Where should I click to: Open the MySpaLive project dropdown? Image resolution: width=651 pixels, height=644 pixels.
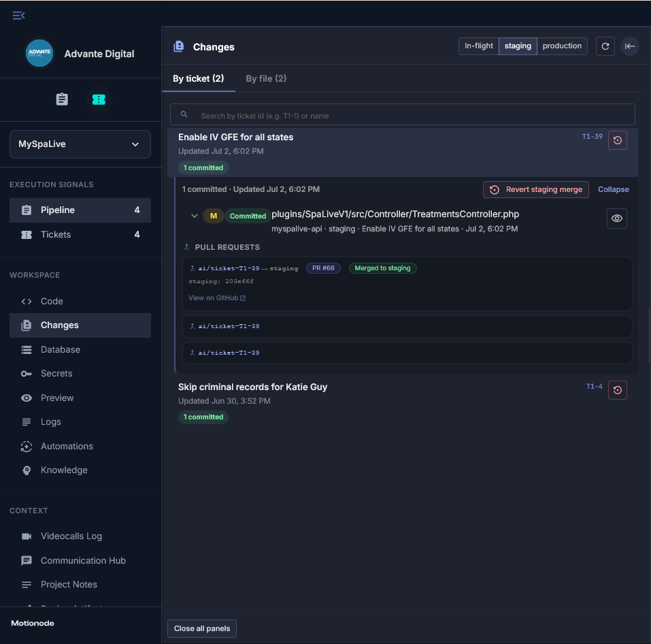coord(80,144)
